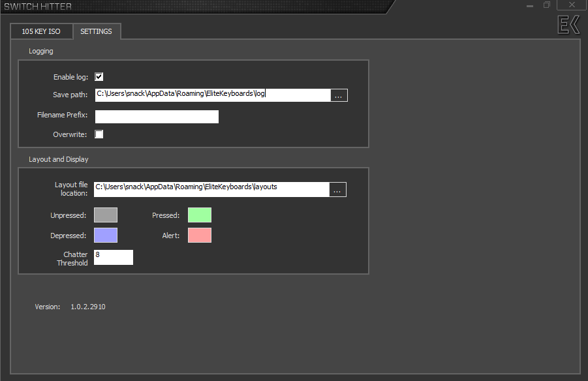The image size is (588, 381).
Task: Change the Unpressed key color swatch
Action: pos(105,215)
